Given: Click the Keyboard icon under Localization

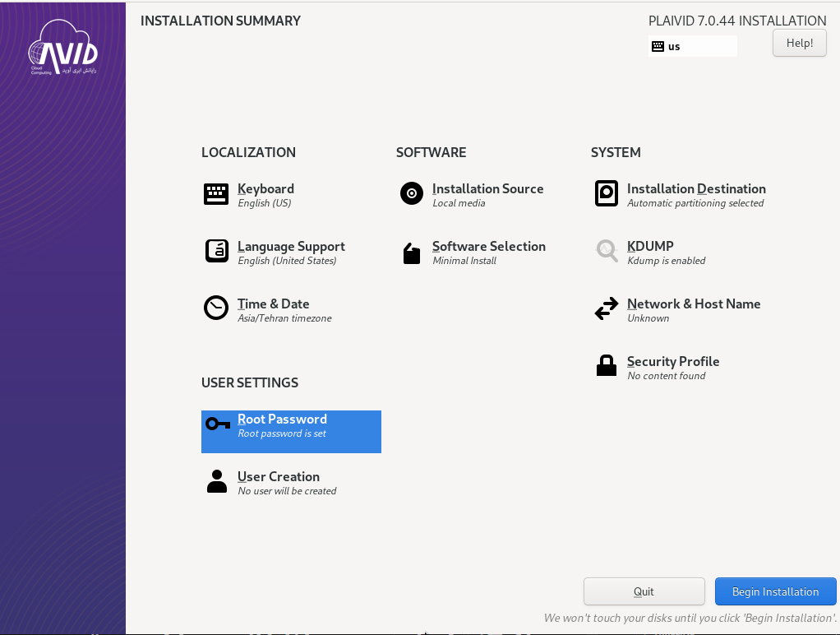Looking at the screenshot, I should tap(216, 193).
